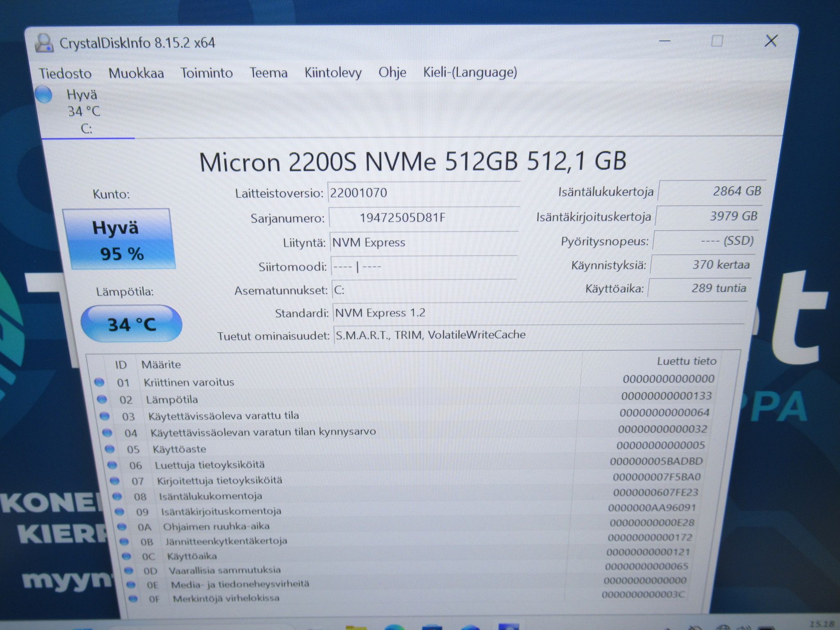Image resolution: width=840 pixels, height=630 pixels.
Task: Open the Kiintolevy menu
Action: pyautogui.click(x=333, y=73)
